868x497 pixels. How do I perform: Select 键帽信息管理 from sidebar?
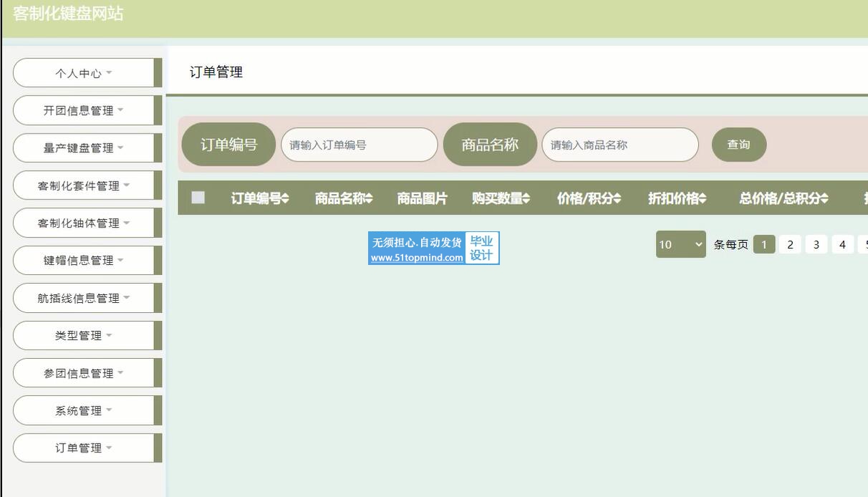(84, 260)
